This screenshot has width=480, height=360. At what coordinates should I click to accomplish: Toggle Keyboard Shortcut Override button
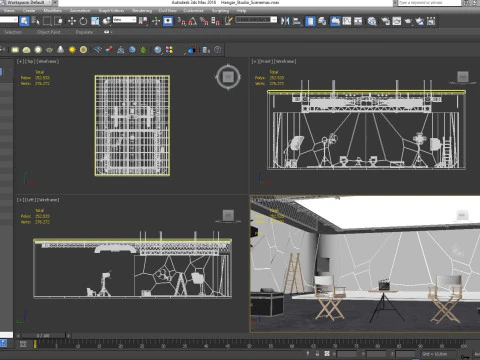click(x=168, y=21)
